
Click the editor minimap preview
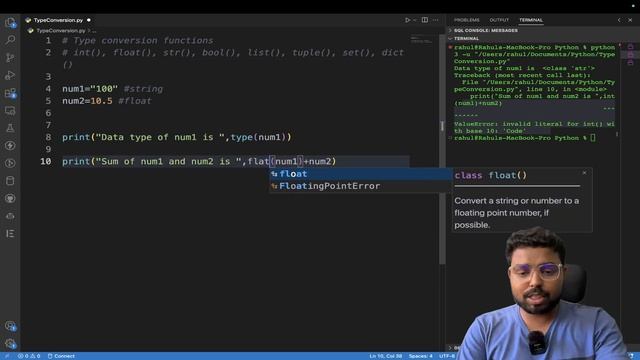(421, 40)
